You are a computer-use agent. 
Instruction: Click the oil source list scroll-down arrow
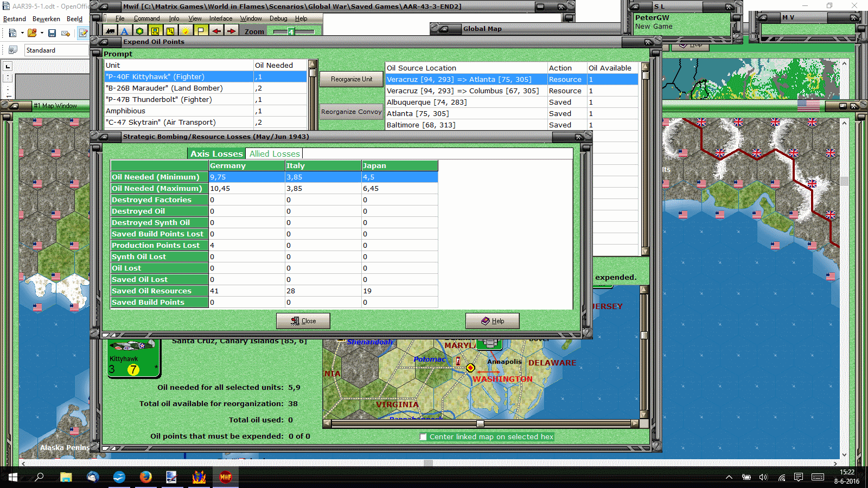click(x=645, y=251)
